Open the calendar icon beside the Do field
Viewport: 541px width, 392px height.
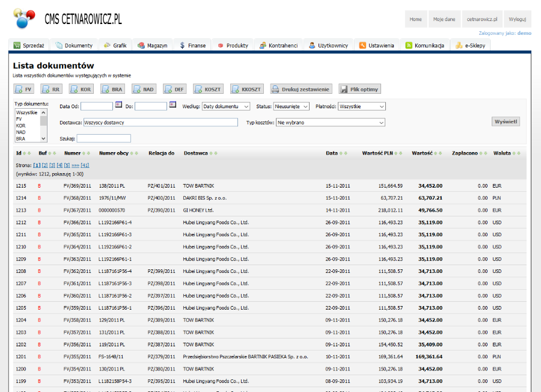tap(173, 106)
